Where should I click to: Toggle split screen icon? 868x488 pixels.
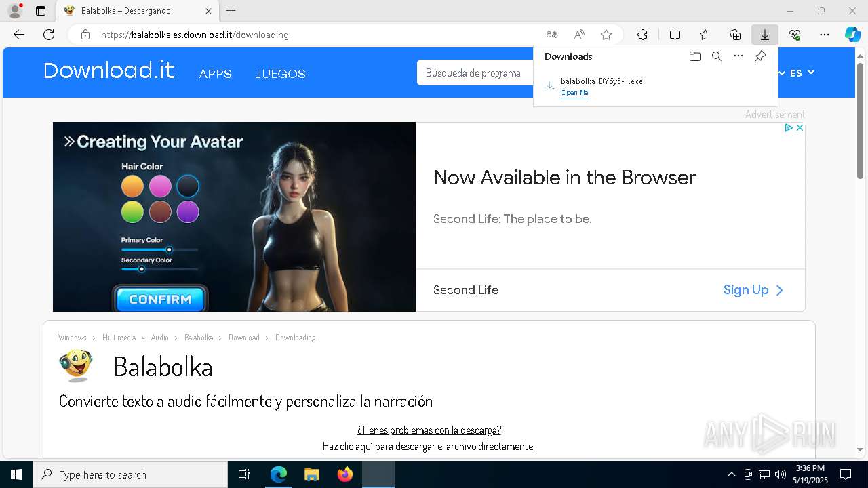tap(675, 35)
